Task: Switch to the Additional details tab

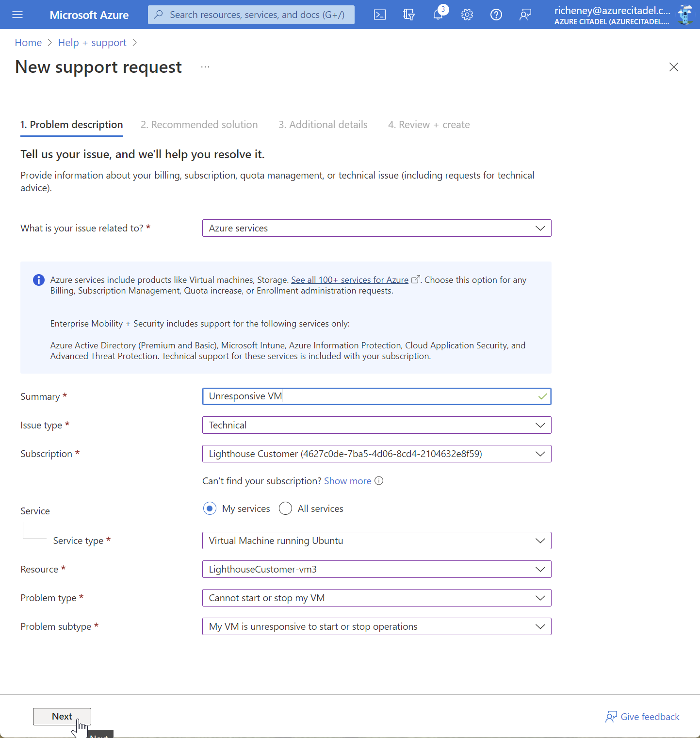Action: tap(323, 125)
